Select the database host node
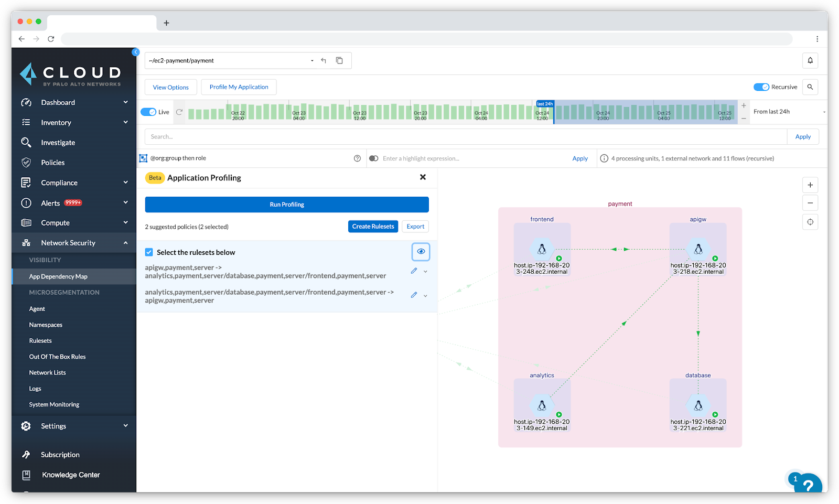The image size is (839, 504). 698,405
